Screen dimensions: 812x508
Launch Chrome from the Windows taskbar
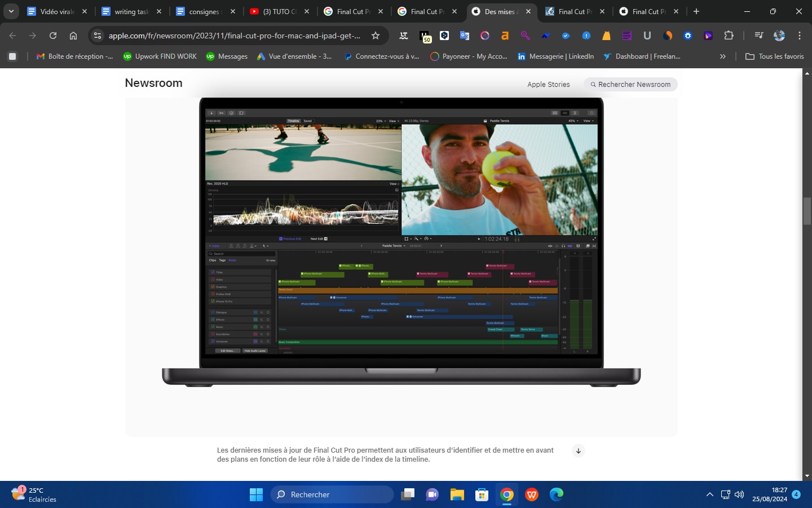507,494
